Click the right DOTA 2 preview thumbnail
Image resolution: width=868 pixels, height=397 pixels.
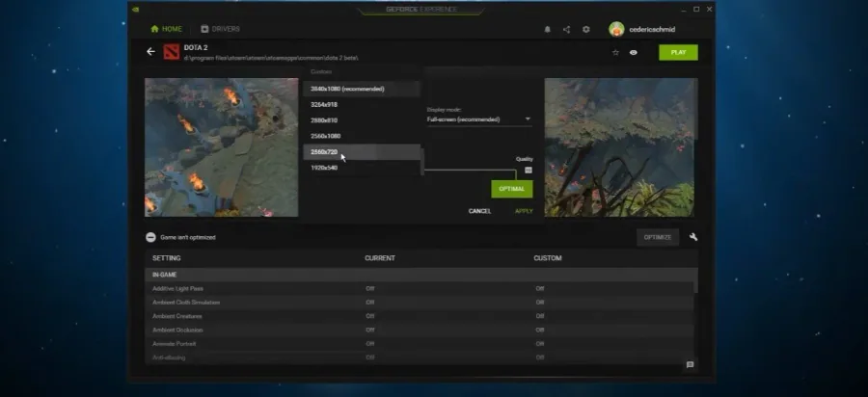pos(621,147)
